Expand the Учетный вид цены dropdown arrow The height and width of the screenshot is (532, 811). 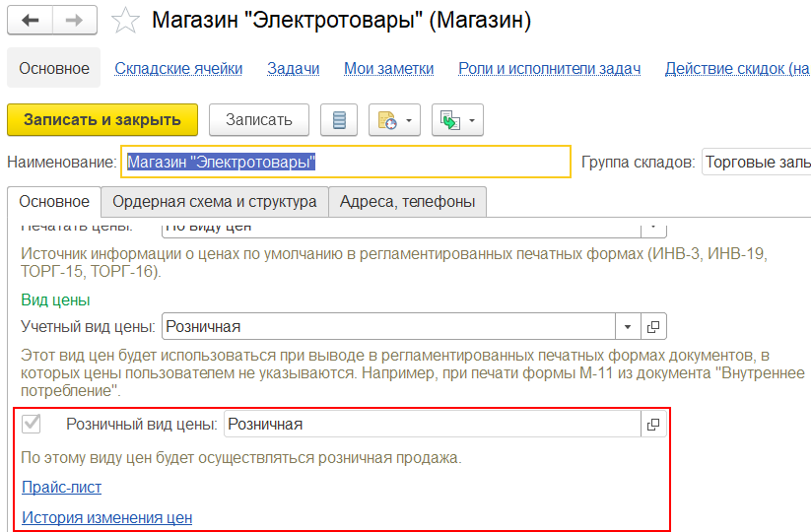pyautogui.click(x=629, y=326)
